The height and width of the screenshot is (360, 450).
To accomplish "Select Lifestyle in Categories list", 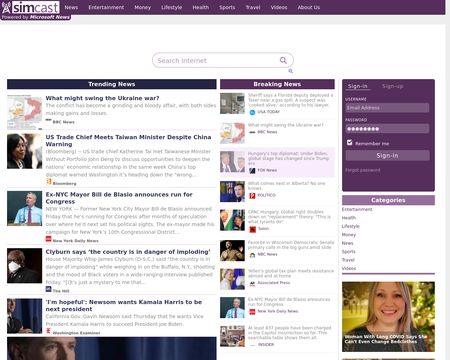I will click(350, 226).
